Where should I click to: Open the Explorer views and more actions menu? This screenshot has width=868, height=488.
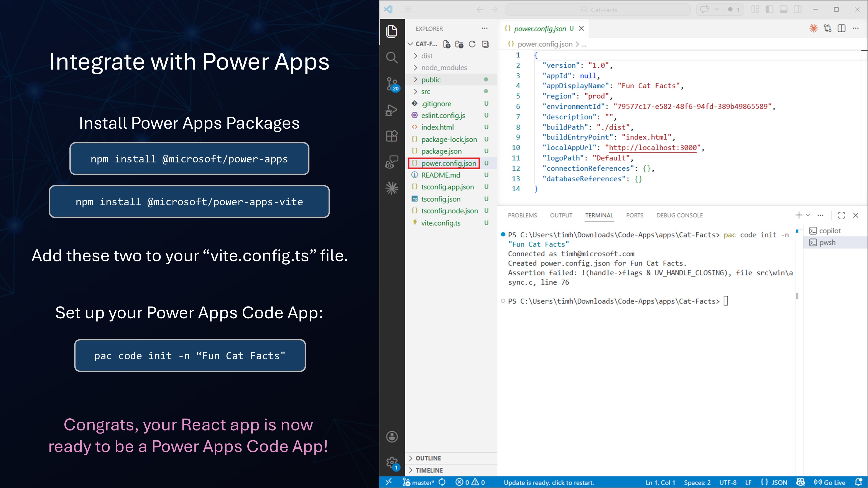coord(485,29)
